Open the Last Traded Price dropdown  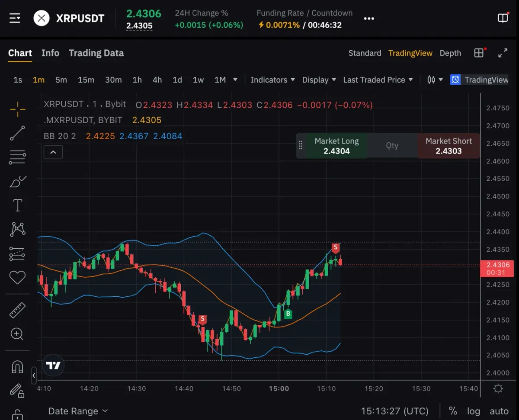point(378,80)
